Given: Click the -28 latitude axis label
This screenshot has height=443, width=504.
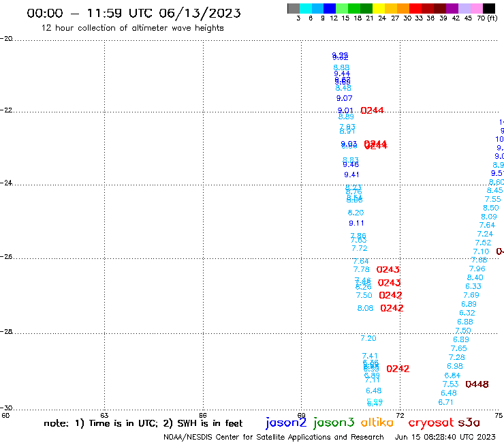Looking at the screenshot, I should coord(6,331).
